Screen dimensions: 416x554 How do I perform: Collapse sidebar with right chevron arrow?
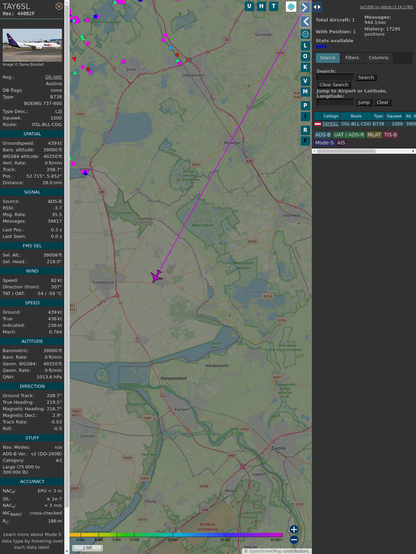(x=305, y=7)
